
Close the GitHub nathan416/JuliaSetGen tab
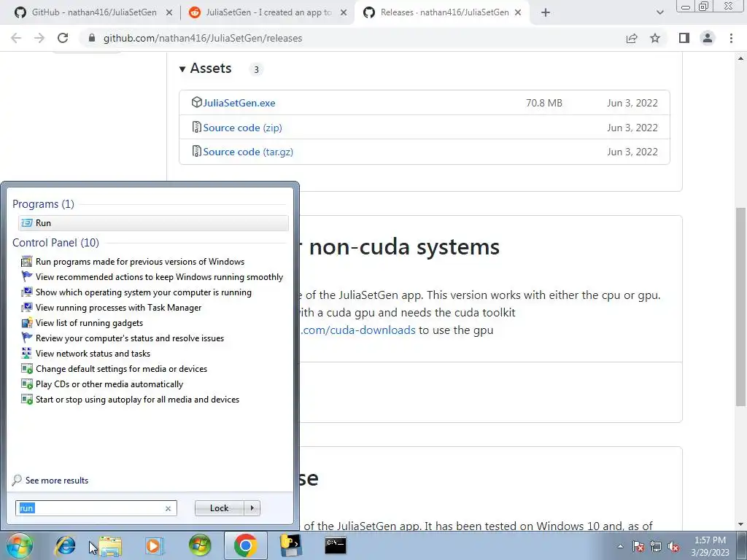point(169,13)
